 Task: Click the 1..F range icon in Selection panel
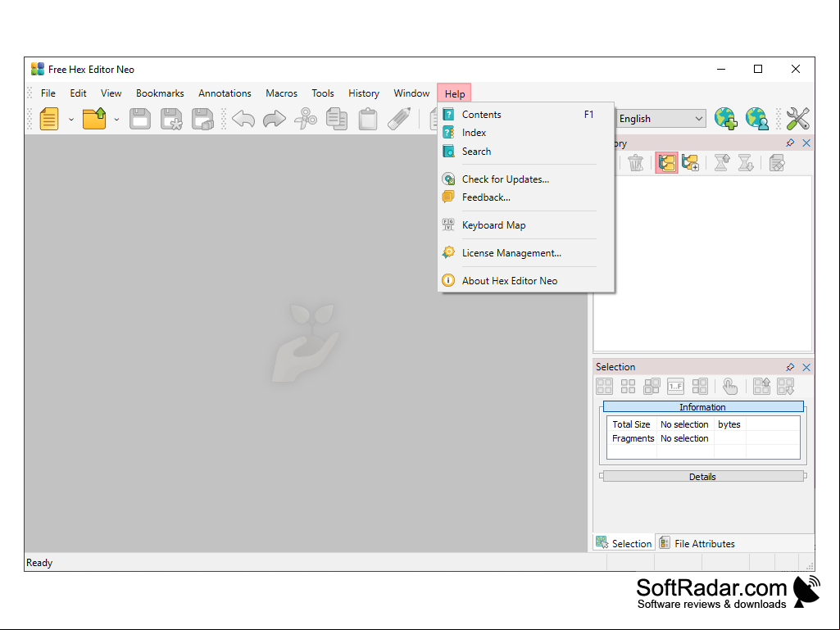coord(675,386)
